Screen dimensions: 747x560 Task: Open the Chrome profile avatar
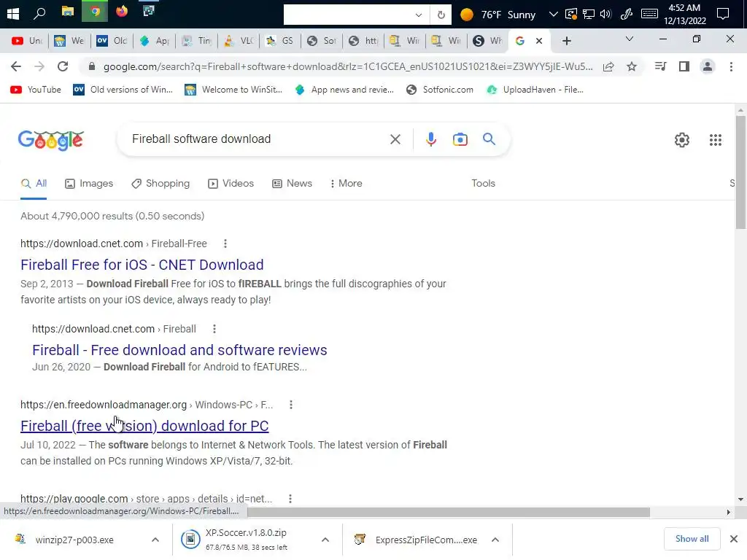pyautogui.click(x=708, y=66)
